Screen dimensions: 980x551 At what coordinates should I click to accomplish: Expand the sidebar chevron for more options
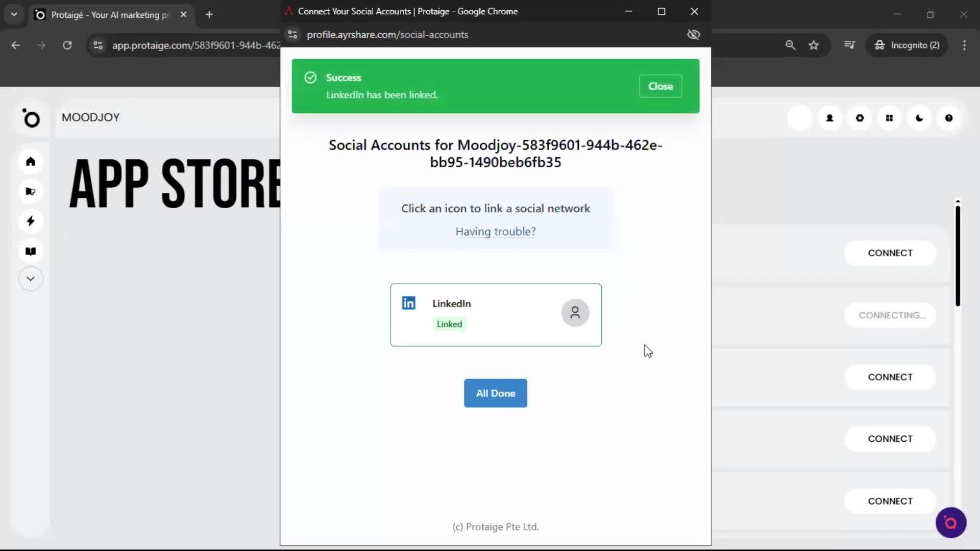[31, 279]
